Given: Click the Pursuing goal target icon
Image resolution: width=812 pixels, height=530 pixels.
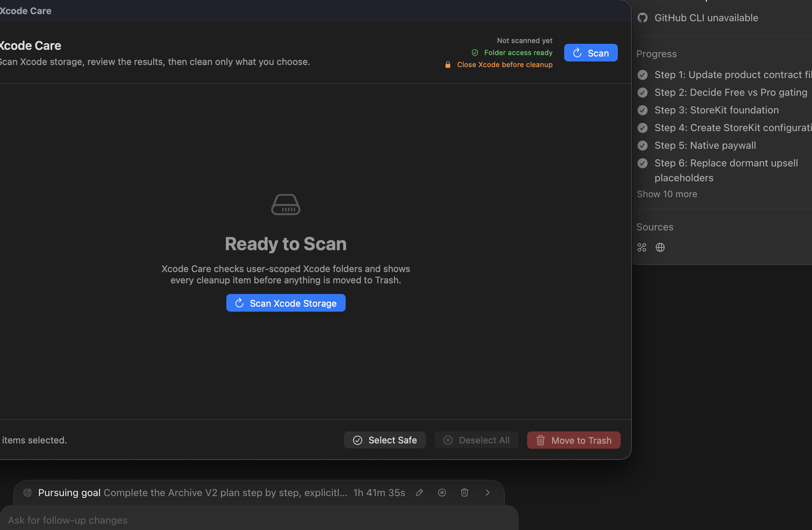Looking at the screenshot, I should click(28, 493).
